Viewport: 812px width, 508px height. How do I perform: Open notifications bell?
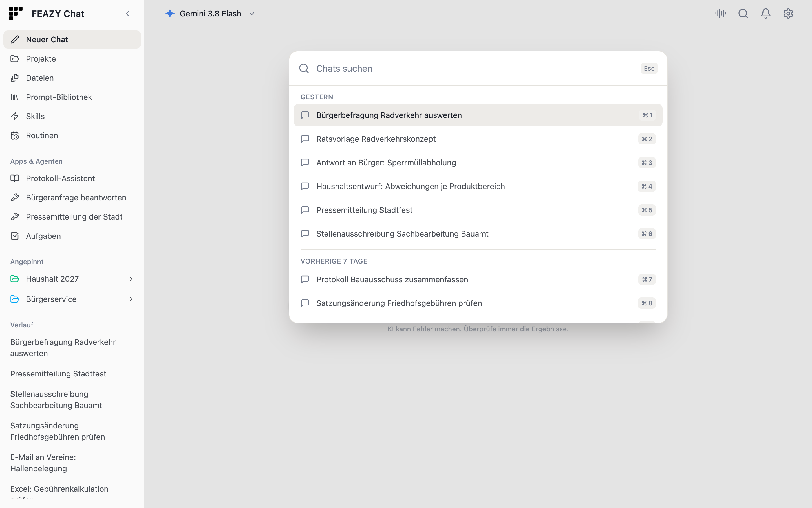point(766,14)
